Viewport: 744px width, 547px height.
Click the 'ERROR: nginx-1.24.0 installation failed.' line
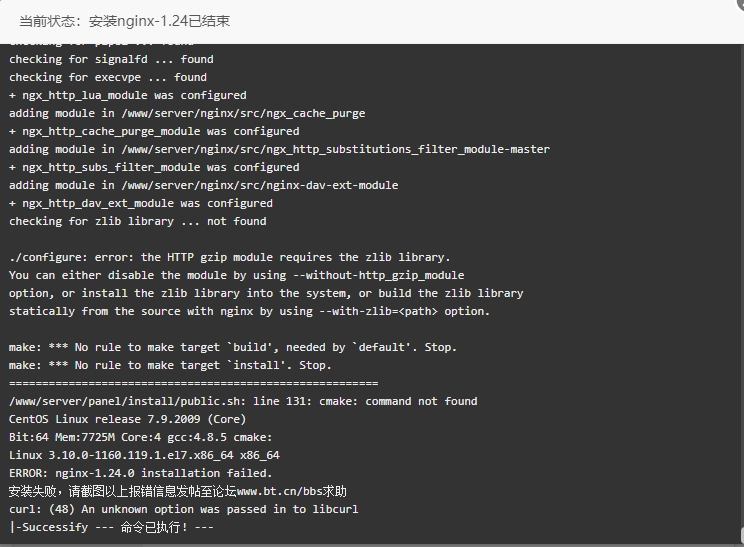pyautogui.click(x=140, y=473)
